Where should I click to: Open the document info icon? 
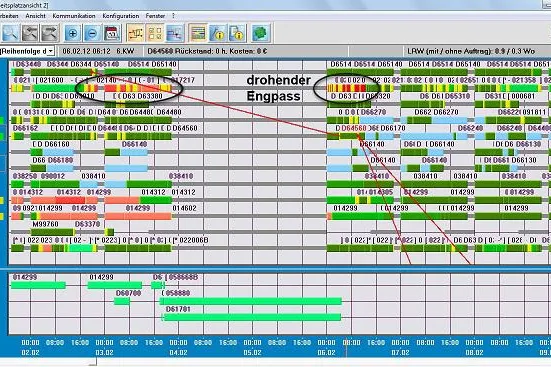(237, 33)
